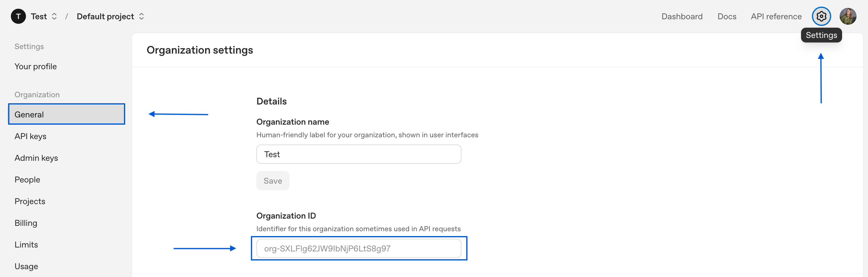Screen dimensions: 868x277
Task: Click the Settings gear icon
Action: tap(821, 16)
